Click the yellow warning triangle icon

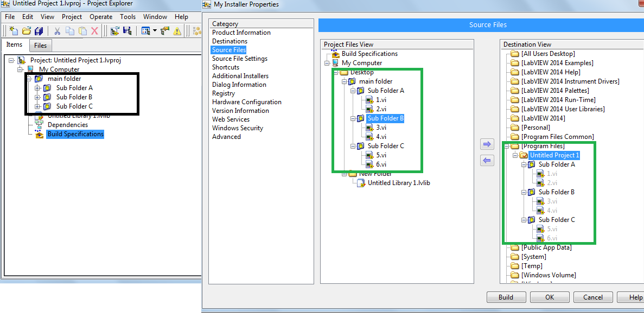[x=177, y=31]
